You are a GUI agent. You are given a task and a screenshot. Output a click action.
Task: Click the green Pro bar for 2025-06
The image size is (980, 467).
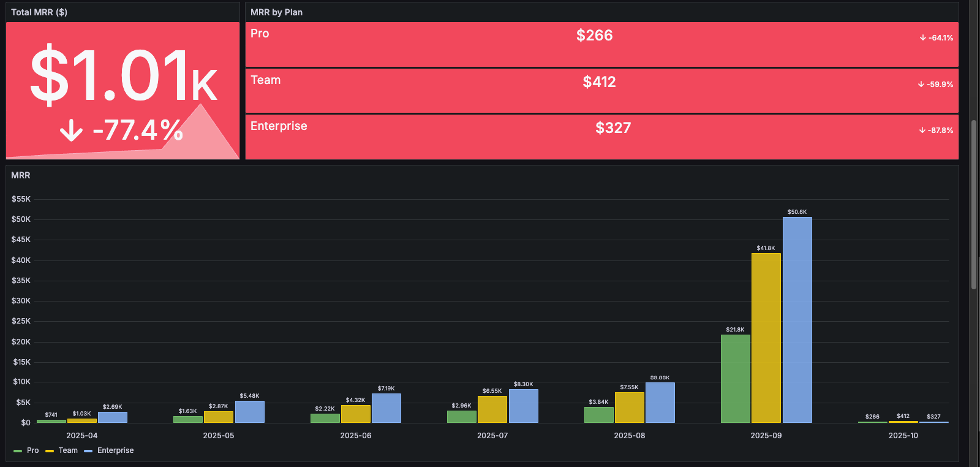coord(325,418)
